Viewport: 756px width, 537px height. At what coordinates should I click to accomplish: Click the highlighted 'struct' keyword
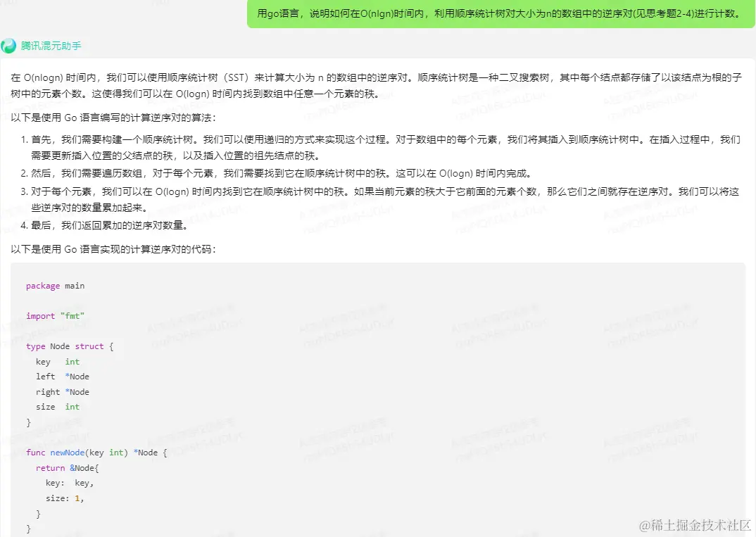[89, 346]
